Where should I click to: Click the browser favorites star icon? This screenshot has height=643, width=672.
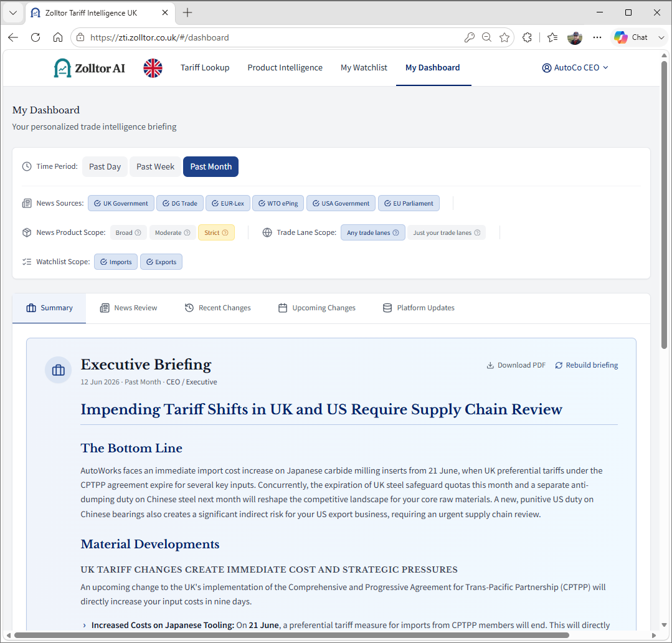tap(504, 38)
